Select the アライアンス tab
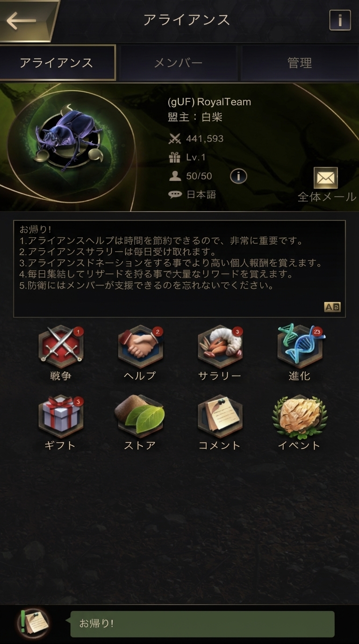This screenshot has height=644, width=359. point(57,63)
